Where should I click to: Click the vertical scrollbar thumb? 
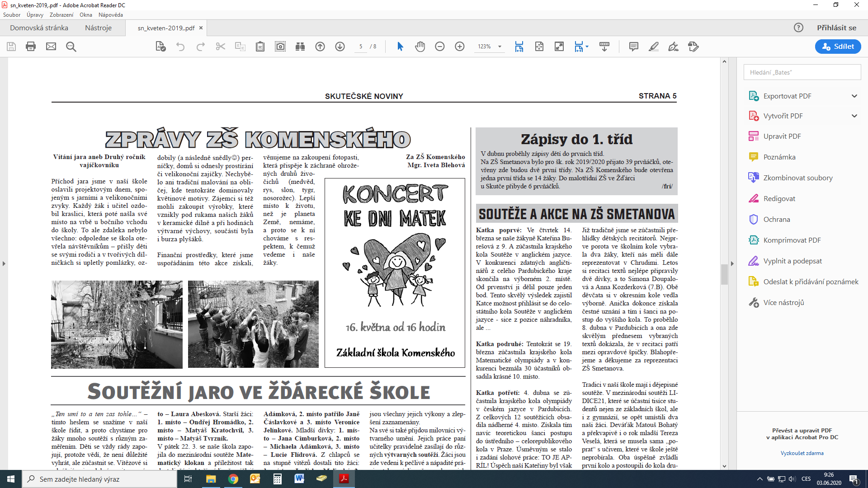point(724,274)
